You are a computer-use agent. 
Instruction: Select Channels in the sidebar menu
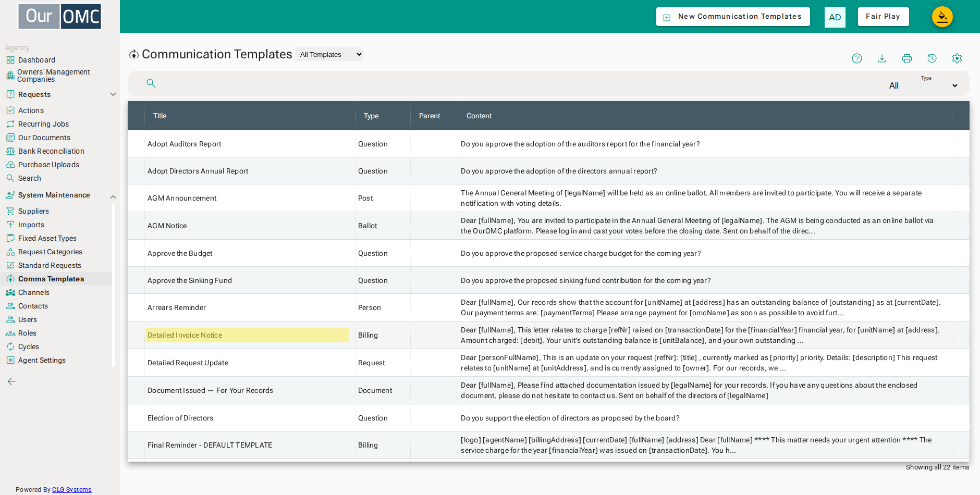34,292
